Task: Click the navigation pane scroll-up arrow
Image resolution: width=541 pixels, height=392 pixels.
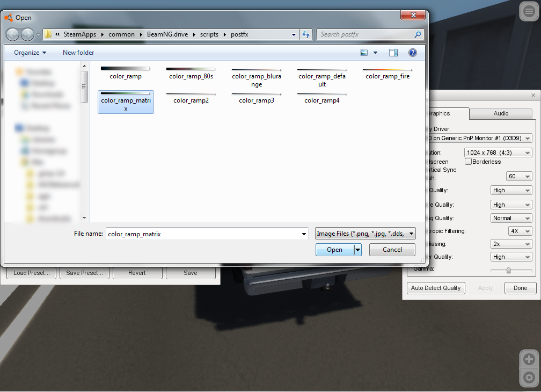Action: tap(85, 66)
